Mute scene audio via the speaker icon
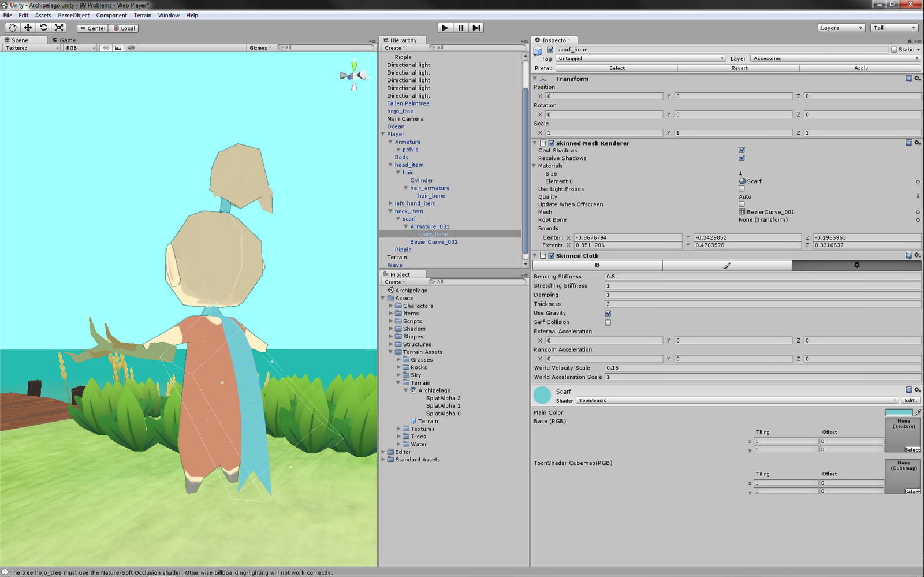The image size is (924, 577). tap(131, 47)
